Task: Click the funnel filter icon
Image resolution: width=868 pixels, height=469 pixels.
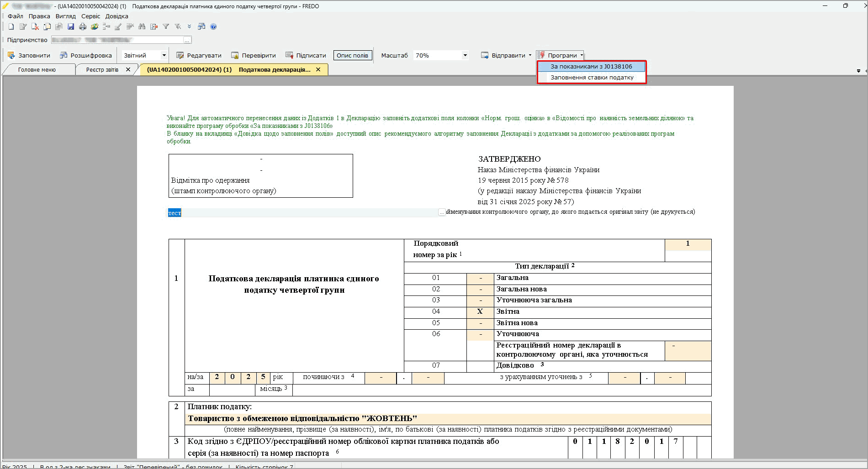Action: coord(166,26)
